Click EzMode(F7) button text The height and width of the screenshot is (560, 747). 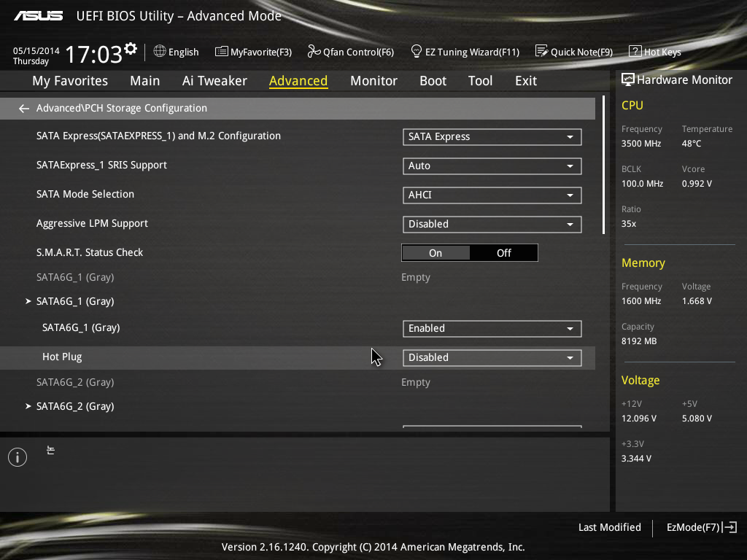point(693,527)
